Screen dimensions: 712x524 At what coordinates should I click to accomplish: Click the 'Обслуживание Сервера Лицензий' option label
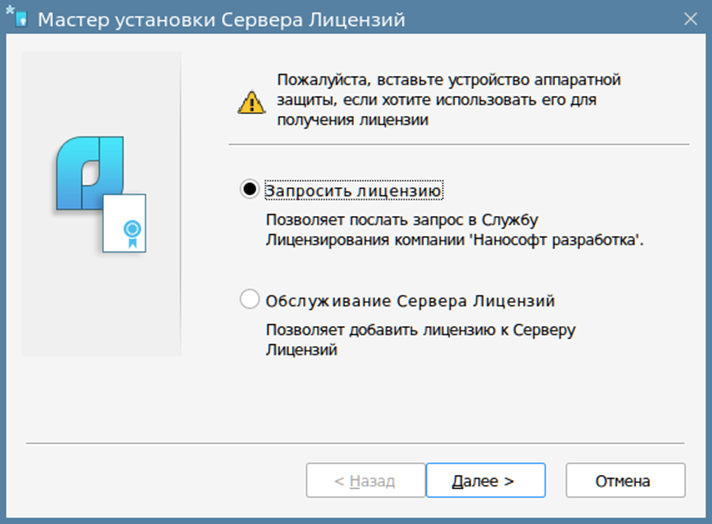pyautogui.click(x=410, y=301)
